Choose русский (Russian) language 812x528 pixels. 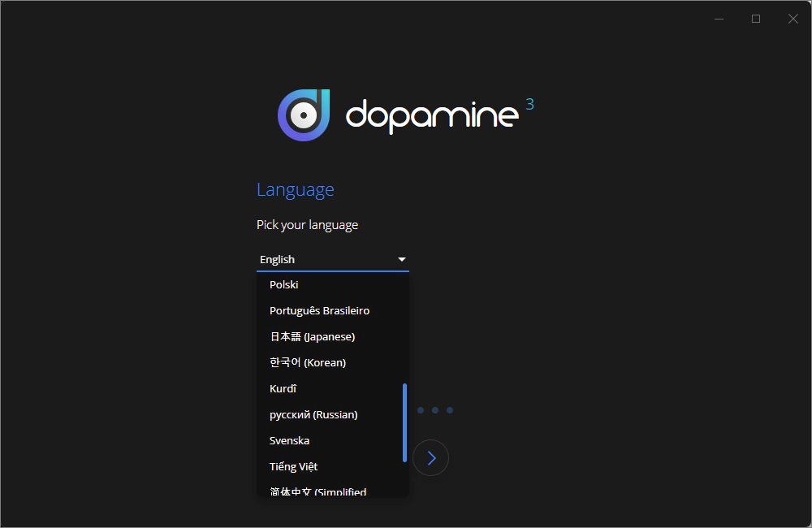coord(332,414)
